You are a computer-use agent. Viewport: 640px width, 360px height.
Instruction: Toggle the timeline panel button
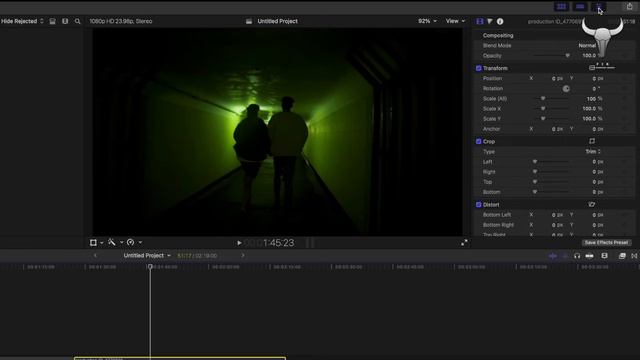[580, 7]
